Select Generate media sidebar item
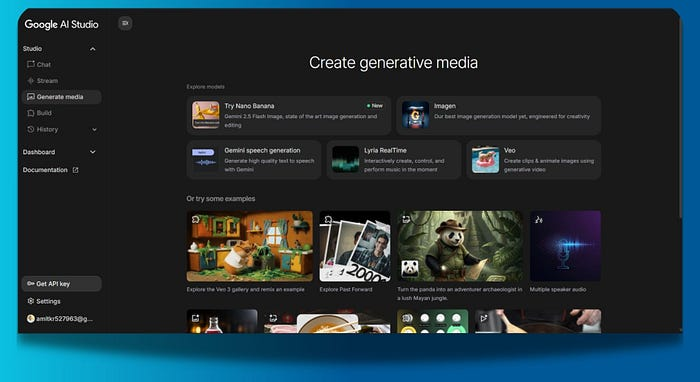 tap(62, 97)
